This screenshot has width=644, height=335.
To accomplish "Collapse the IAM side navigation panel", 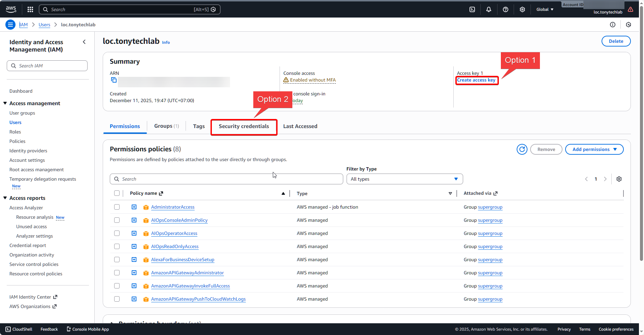I will 84,42.
